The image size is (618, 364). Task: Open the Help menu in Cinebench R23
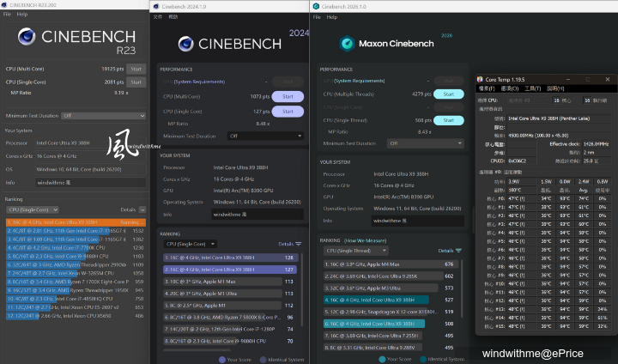[x=22, y=15]
